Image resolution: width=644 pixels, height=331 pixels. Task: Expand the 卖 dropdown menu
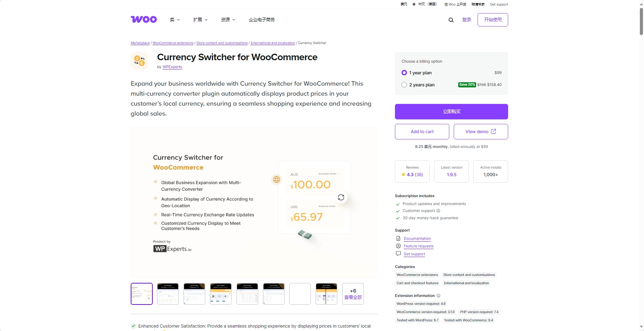point(175,20)
